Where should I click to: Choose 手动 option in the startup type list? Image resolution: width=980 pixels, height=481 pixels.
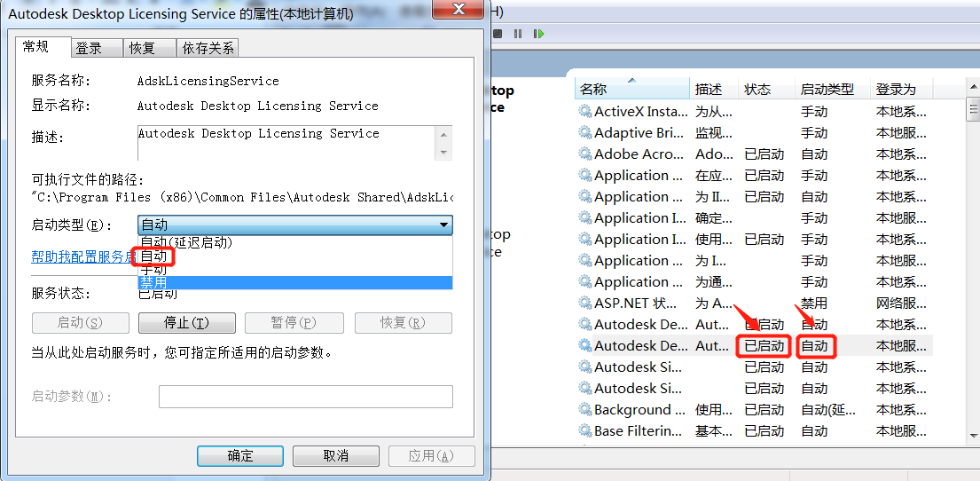[295, 270]
